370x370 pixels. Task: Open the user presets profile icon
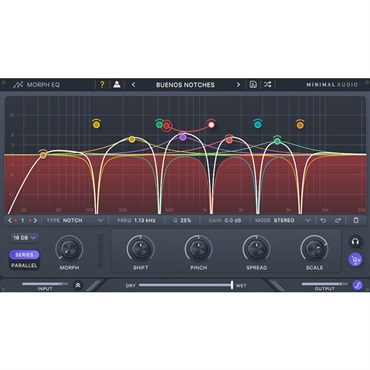(117, 85)
